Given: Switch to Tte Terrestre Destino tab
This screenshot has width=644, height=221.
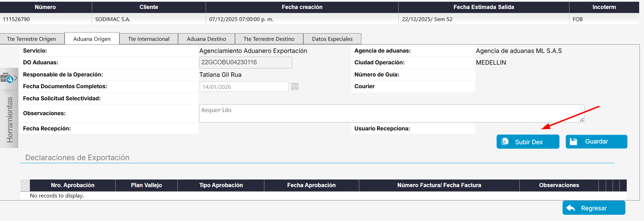Looking at the screenshot, I should (x=269, y=39).
